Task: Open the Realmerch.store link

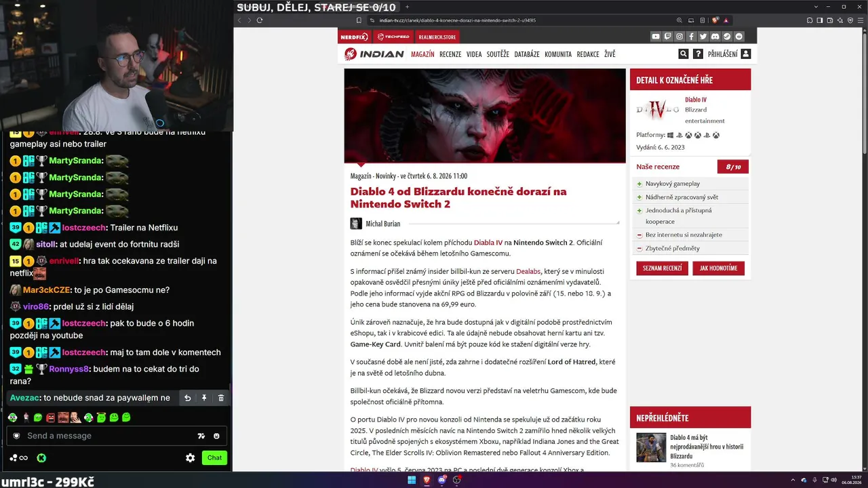Action: point(437,37)
